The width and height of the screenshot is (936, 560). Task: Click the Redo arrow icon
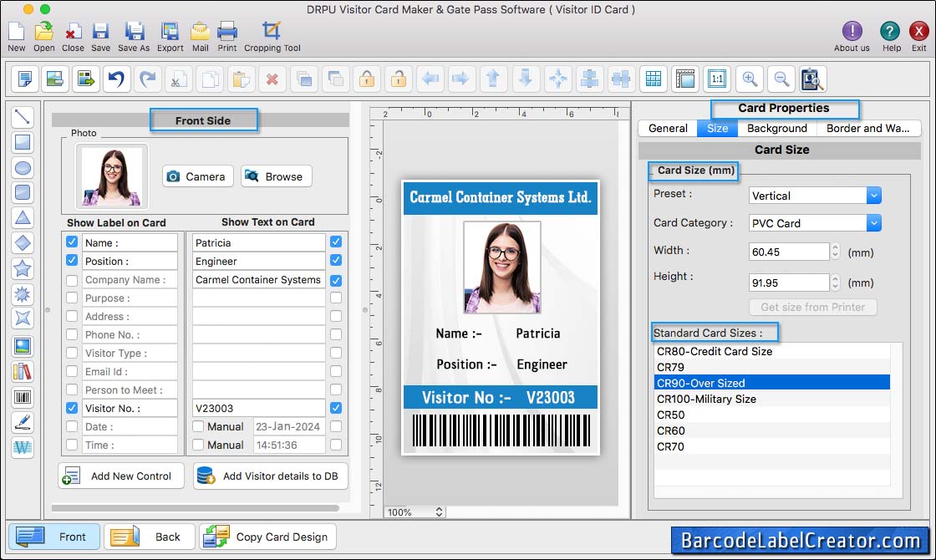coord(148,79)
